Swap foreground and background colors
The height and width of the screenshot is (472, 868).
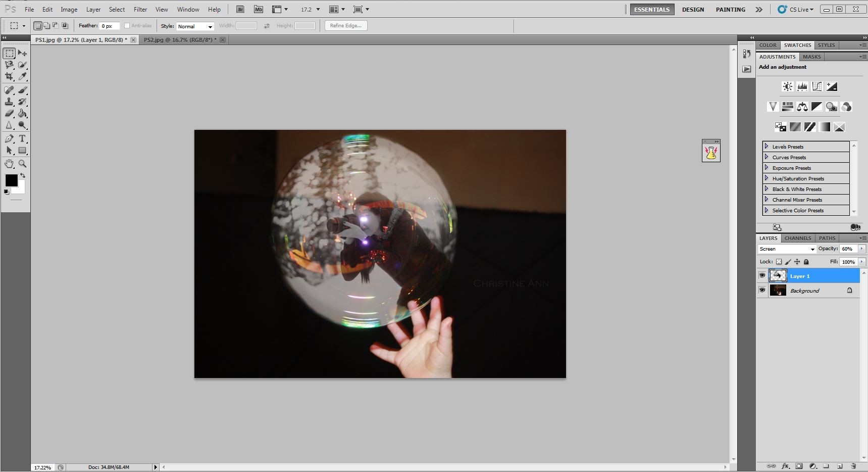tap(22, 175)
